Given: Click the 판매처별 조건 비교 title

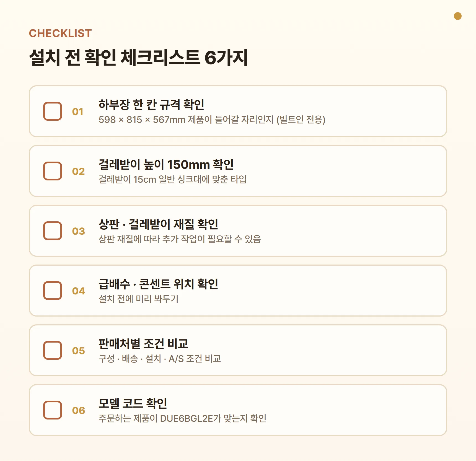Looking at the screenshot, I should click(143, 344).
